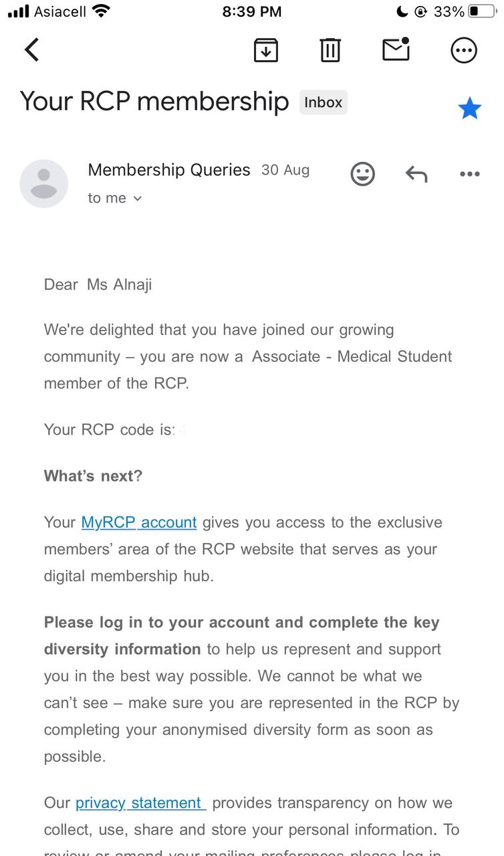Expand recipient details next to "to me"

click(138, 199)
